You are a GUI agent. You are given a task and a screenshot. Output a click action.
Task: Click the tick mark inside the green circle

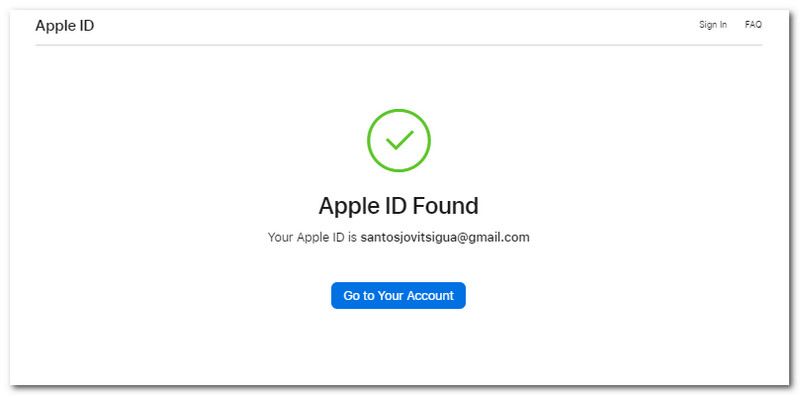point(399,140)
